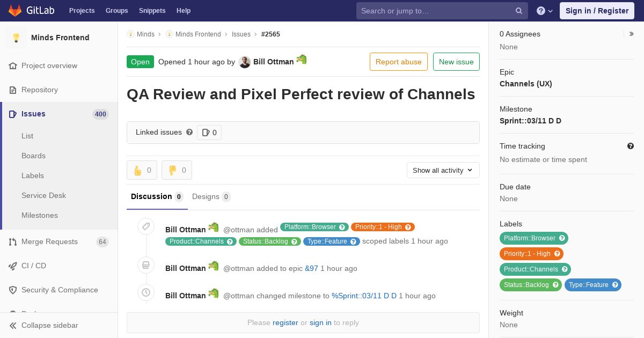Open Security & Compliance in sidebar

click(60, 290)
